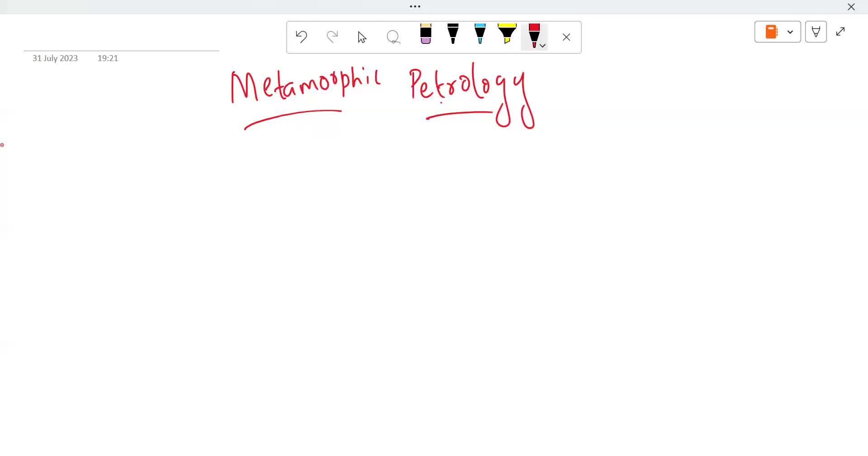Viewport: 868px width, 456px height.
Task: Click the 19:21 timestamp
Action: pyautogui.click(x=108, y=58)
